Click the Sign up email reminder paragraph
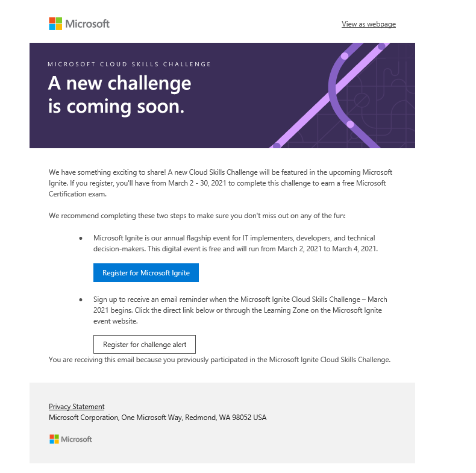The height and width of the screenshot is (473, 476). (240, 310)
